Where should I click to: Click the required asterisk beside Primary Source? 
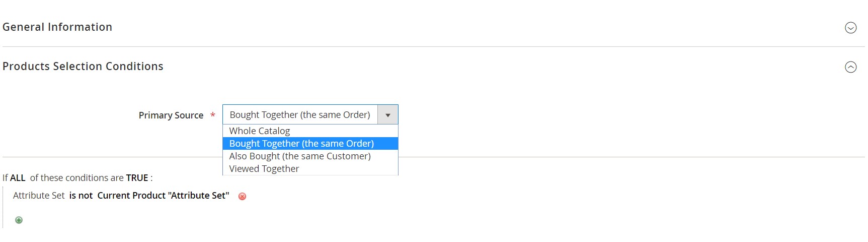point(213,115)
